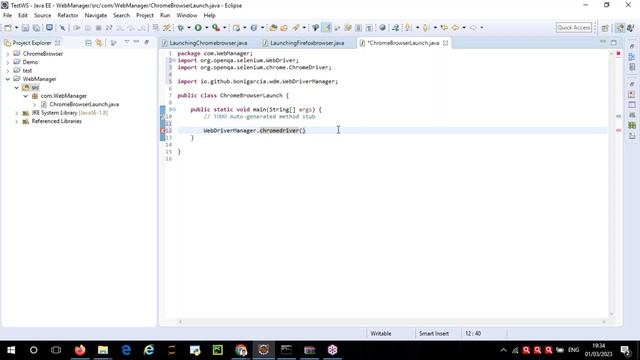Click the Run Last Tool external tools icon
Screen dimensions: 640x360
(216, 28)
